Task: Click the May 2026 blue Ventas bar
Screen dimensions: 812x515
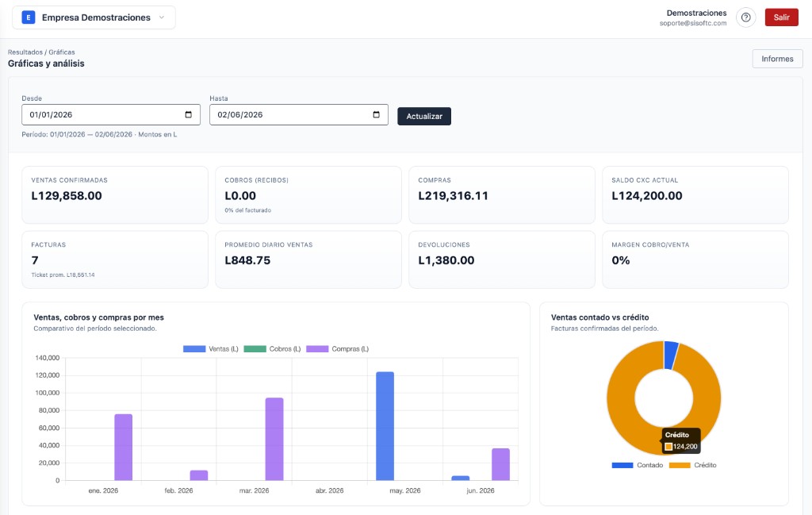Action: point(385,426)
